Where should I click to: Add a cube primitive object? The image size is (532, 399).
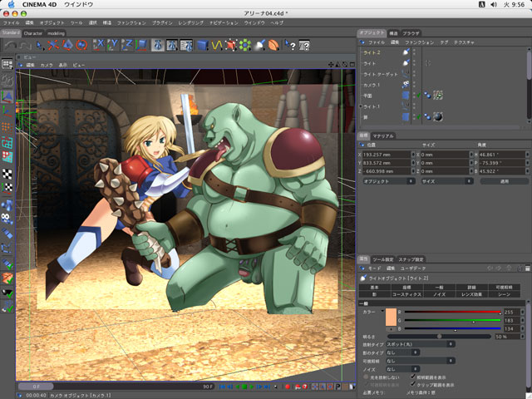(x=203, y=45)
